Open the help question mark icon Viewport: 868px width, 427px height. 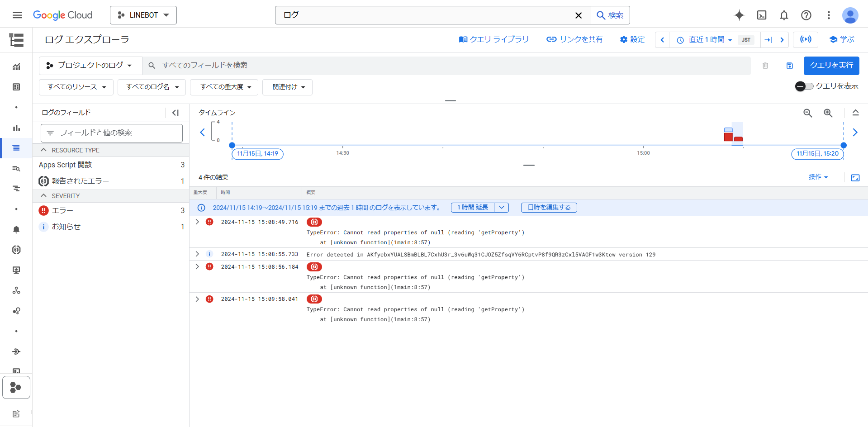(x=806, y=15)
